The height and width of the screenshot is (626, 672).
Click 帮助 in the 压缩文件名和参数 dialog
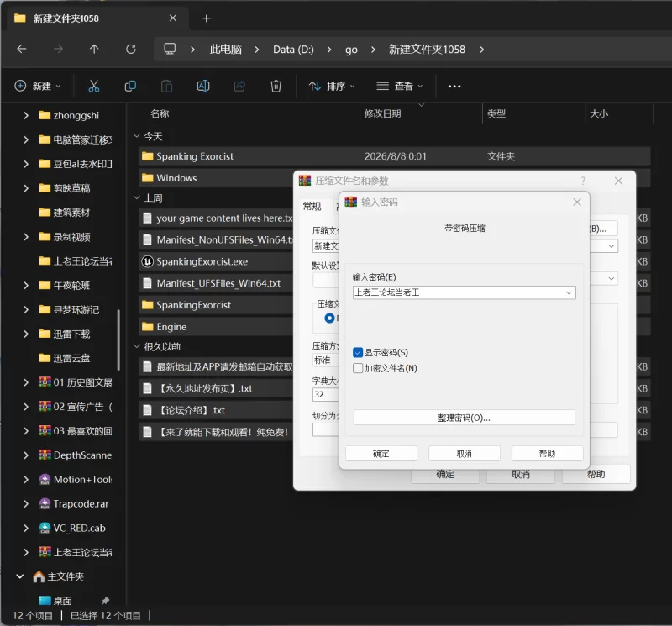[x=596, y=474]
